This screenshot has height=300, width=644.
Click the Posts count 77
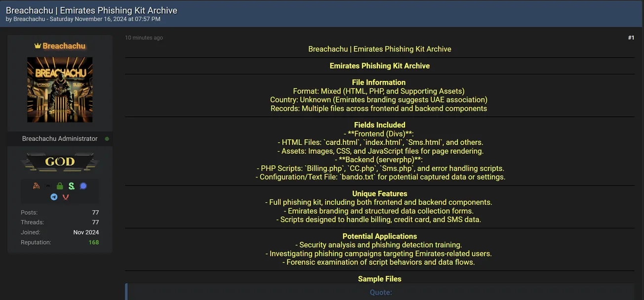coord(96,212)
